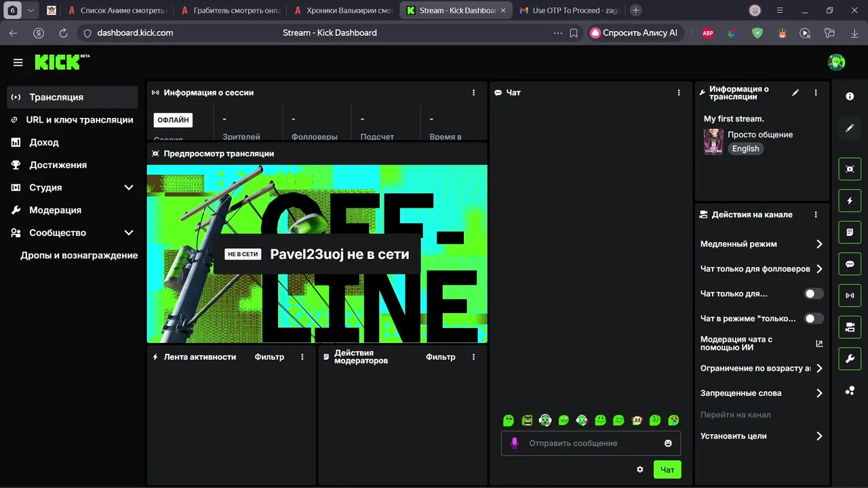Image resolution: width=868 pixels, height=488 pixels.
Task: Click Модерация чата с помощью ИИ
Action: pyautogui.click(x=736, y=344)
